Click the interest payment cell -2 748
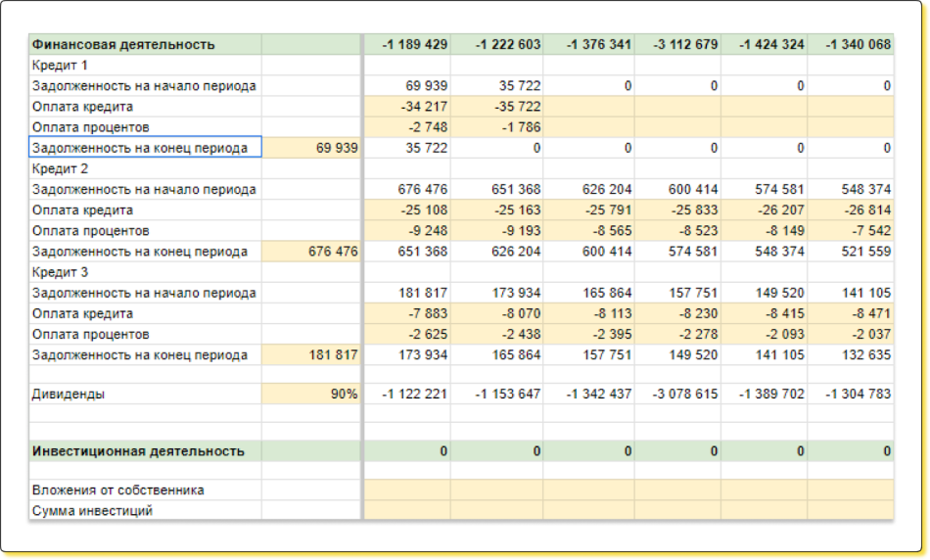Screen dimensions: 930x560 click(407, 127)
